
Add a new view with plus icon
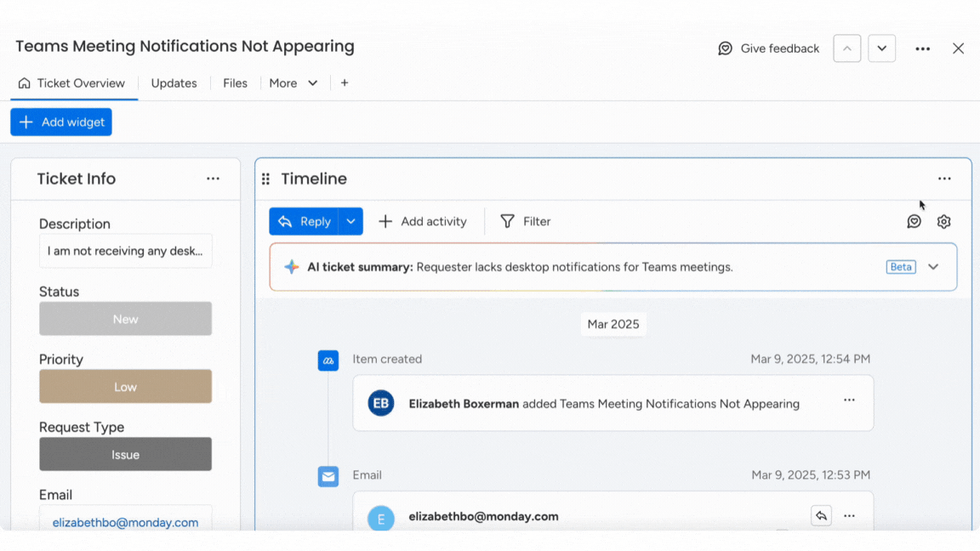pos(345,83)
